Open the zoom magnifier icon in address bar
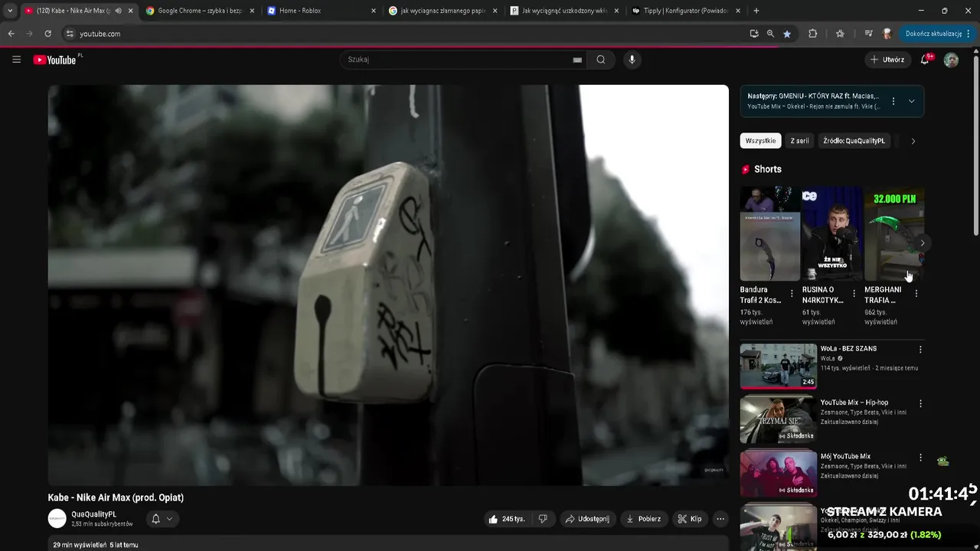The height and width of the screenshot is (551, 980). (770, 34)
